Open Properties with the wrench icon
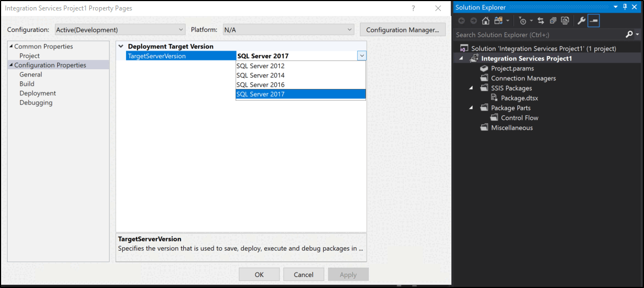This screenshot has height=288, width=644. pos(581,20)
